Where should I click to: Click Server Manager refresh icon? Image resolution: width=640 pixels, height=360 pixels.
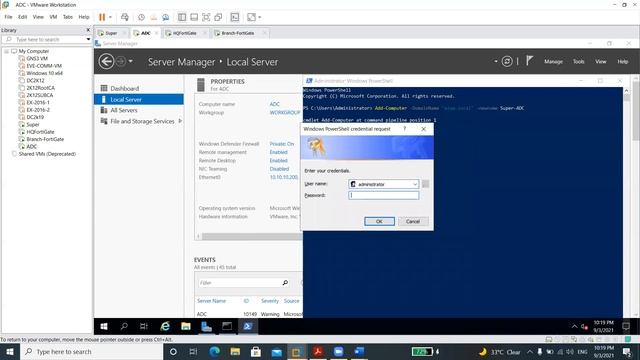[x=507, y=62]
